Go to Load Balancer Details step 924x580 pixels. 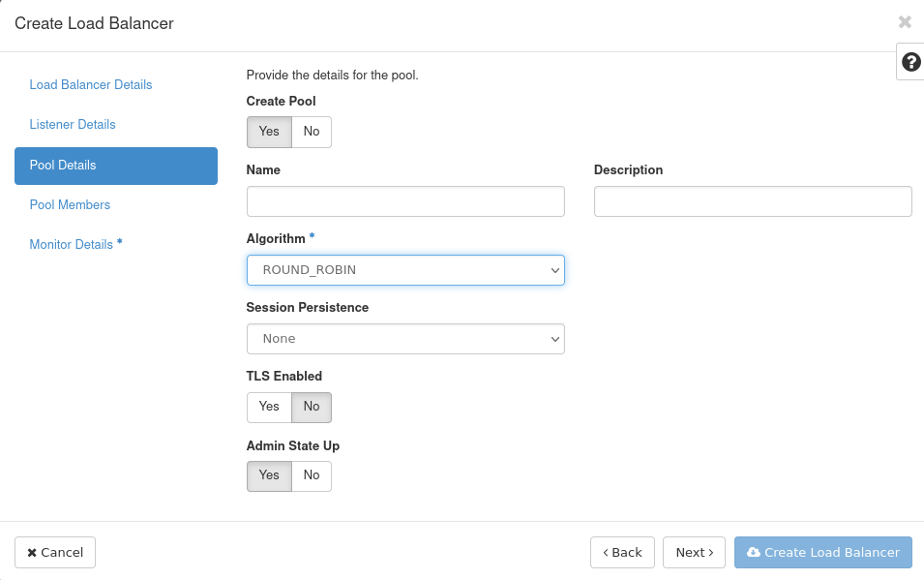click(x=91, y=85)
